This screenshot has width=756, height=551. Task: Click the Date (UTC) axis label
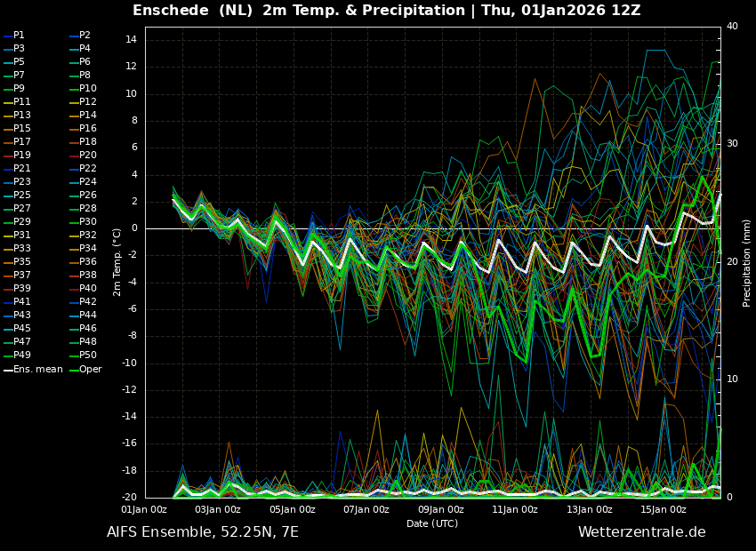432,523
